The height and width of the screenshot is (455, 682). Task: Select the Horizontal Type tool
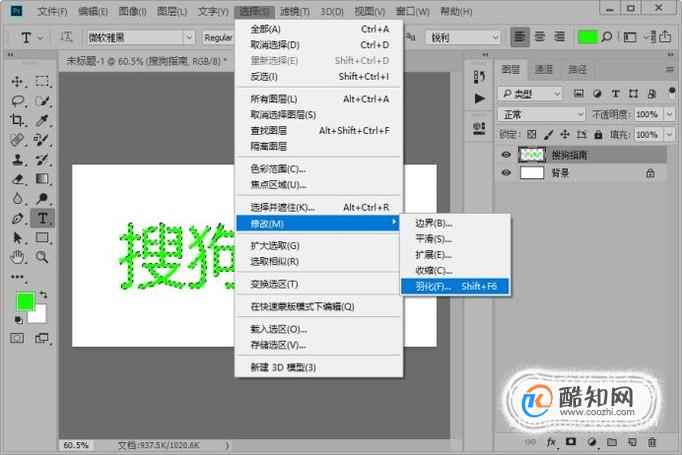(x=42, y=218)
